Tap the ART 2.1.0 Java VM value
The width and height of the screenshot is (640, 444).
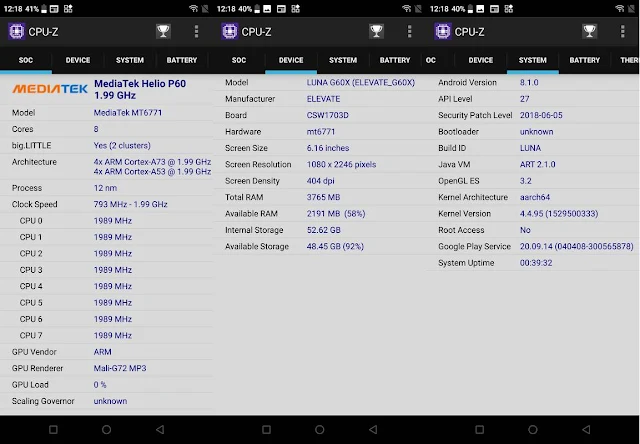[x=538, y=164]
